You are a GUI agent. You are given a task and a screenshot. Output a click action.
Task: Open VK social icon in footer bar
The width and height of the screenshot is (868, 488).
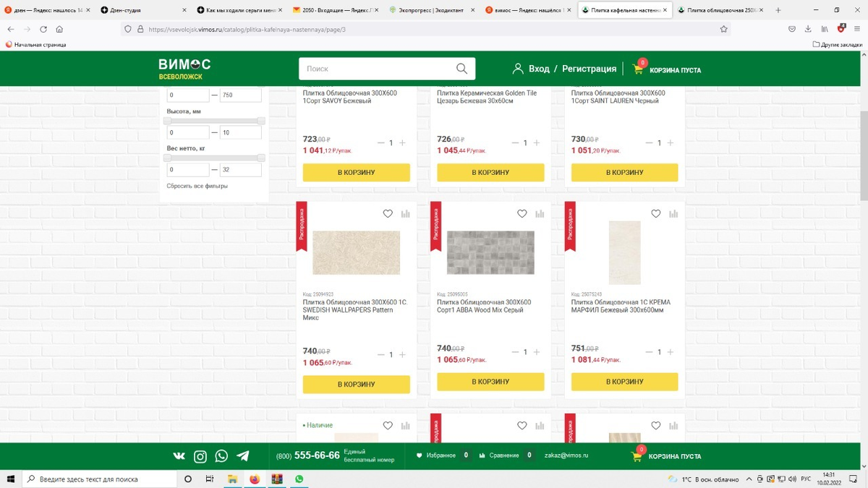179,456
